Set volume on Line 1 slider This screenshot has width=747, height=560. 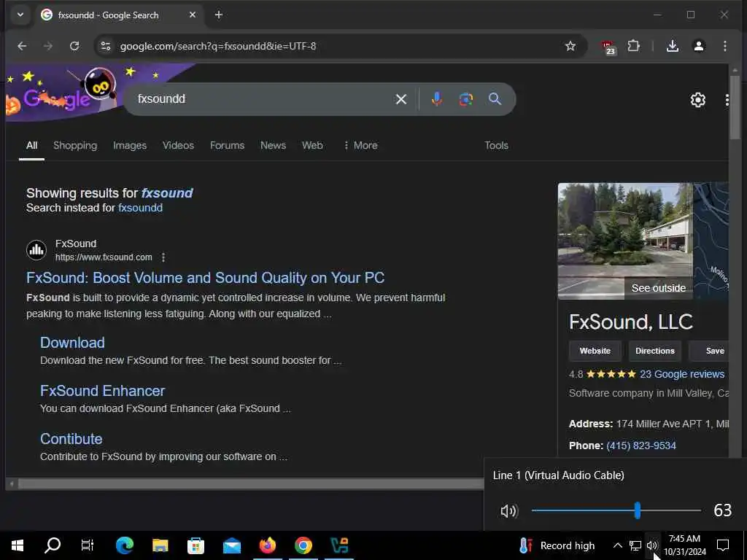point(616,510)
